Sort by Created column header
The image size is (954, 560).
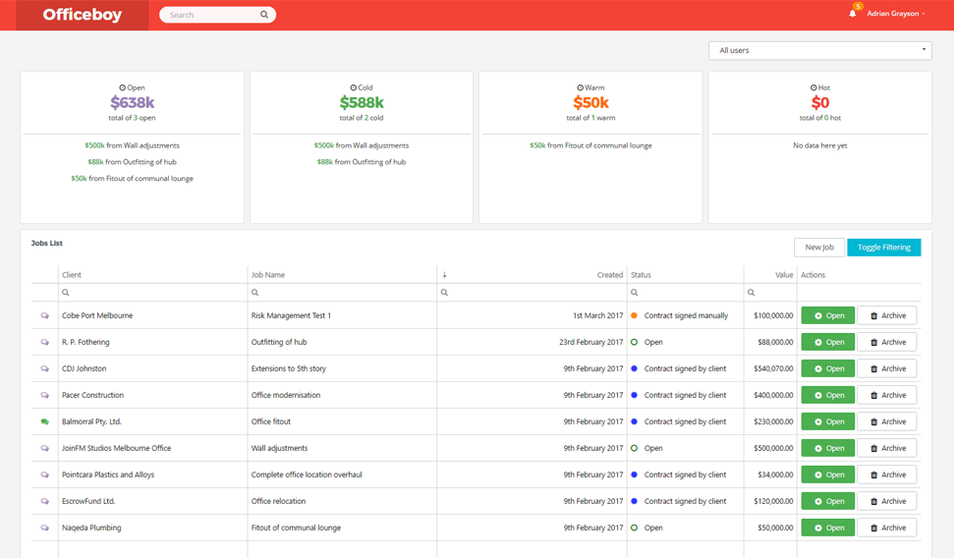point(609,275)
